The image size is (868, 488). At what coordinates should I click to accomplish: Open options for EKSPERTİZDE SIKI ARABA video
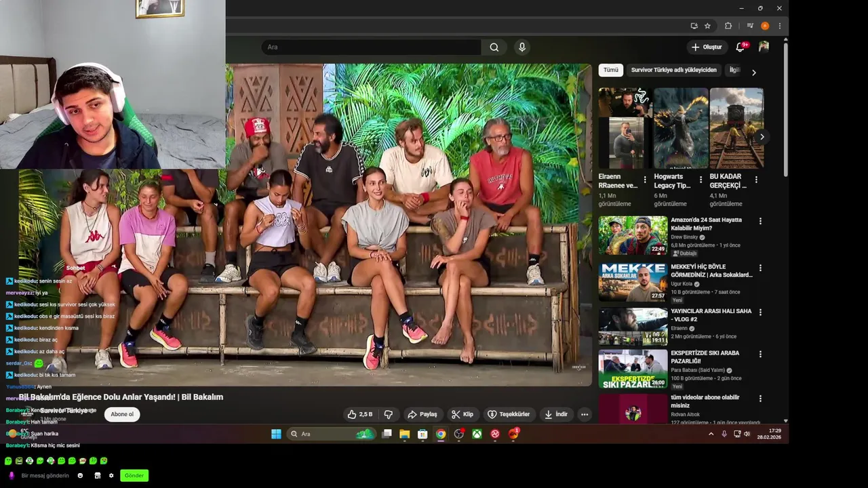tap(760, 354)
